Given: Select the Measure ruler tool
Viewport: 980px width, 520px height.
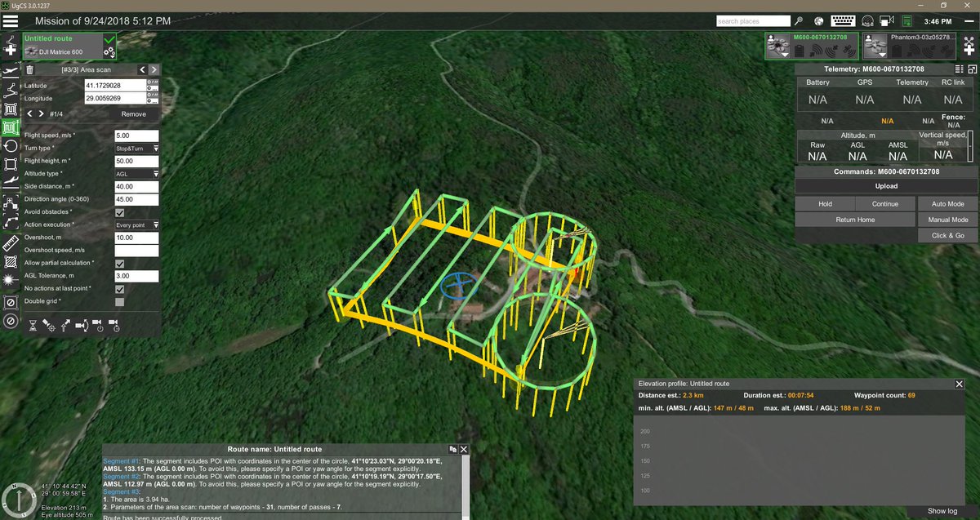Looking at the screenshot, I should [10, 243].
